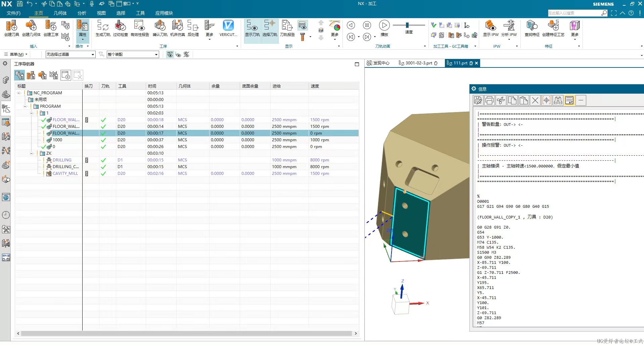The width and height of the screenshot is (644, 345).
Task: Open the 整个装配 dropdown
Action: coord(133,54)
